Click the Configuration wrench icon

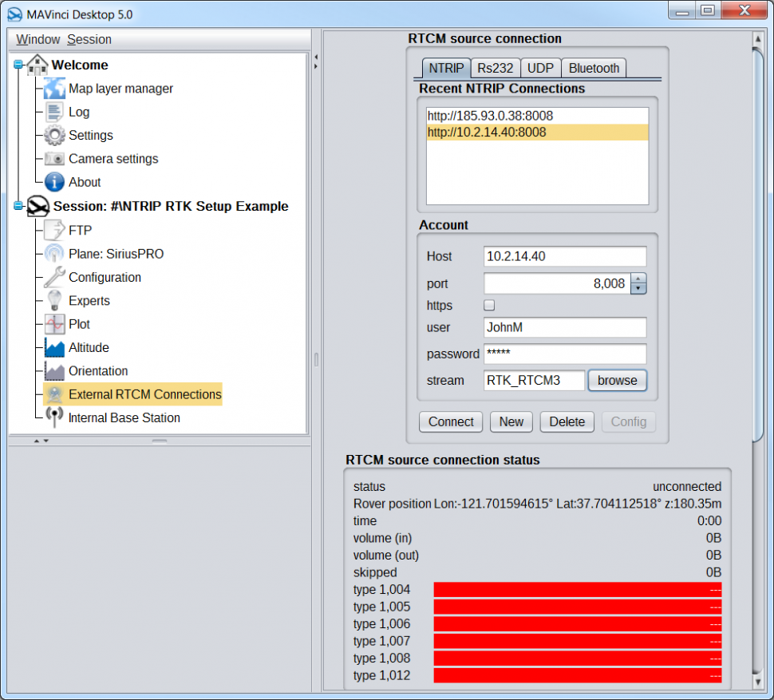[54, 277]
